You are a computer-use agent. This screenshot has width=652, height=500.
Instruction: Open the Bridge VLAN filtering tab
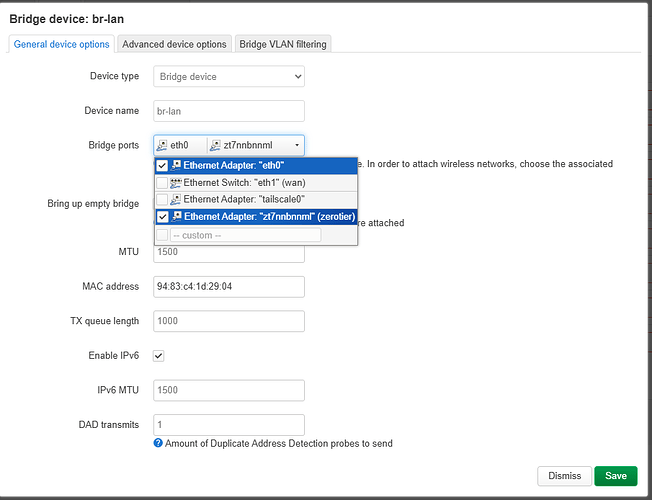point(282,44)
